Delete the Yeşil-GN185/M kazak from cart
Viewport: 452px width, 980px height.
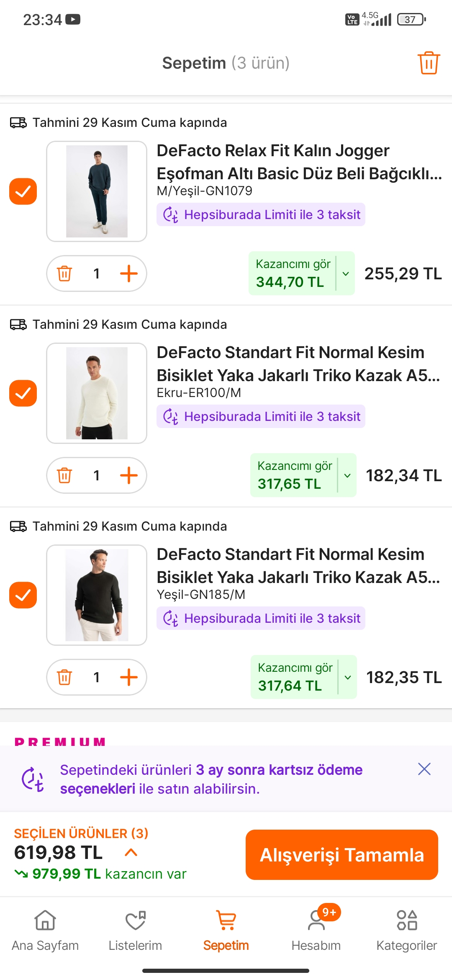click(64, 677)
